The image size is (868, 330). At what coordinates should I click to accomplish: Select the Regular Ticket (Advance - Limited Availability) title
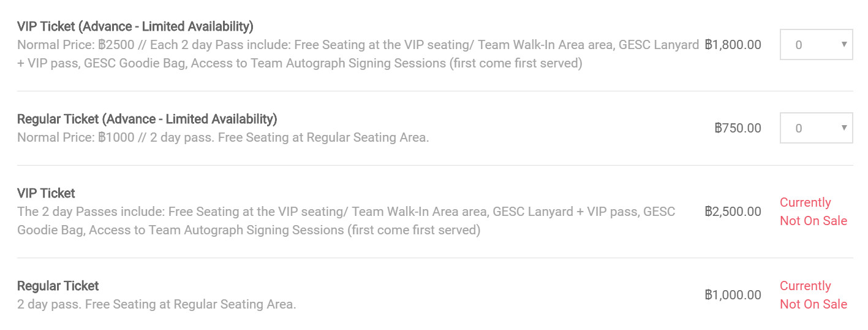pyautogui.click(x=147, y=118)
